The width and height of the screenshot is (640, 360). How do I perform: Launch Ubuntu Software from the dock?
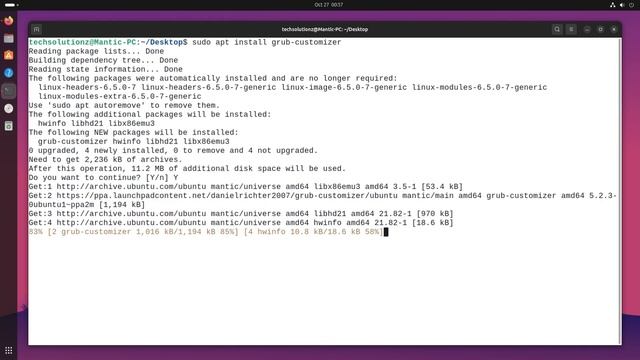coord(9,55)
